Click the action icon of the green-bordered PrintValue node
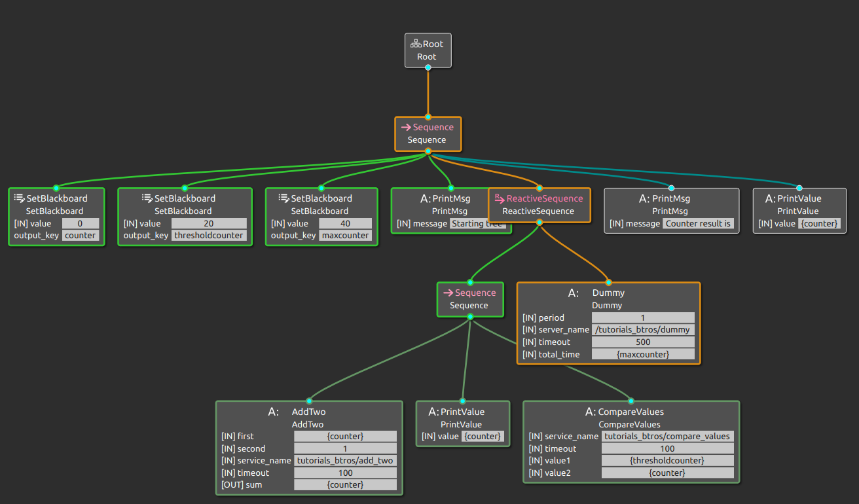Viewport: 859px width, 504px height. (x=433, y=412)
